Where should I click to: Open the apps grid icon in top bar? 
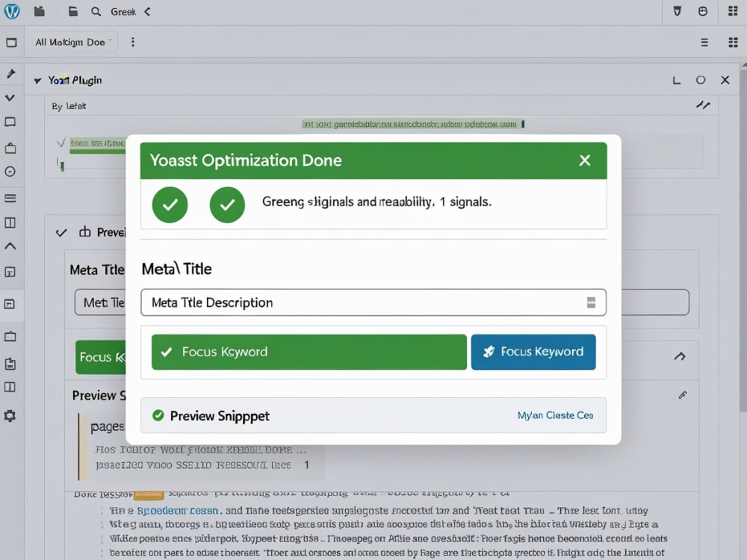pos(734,11)
